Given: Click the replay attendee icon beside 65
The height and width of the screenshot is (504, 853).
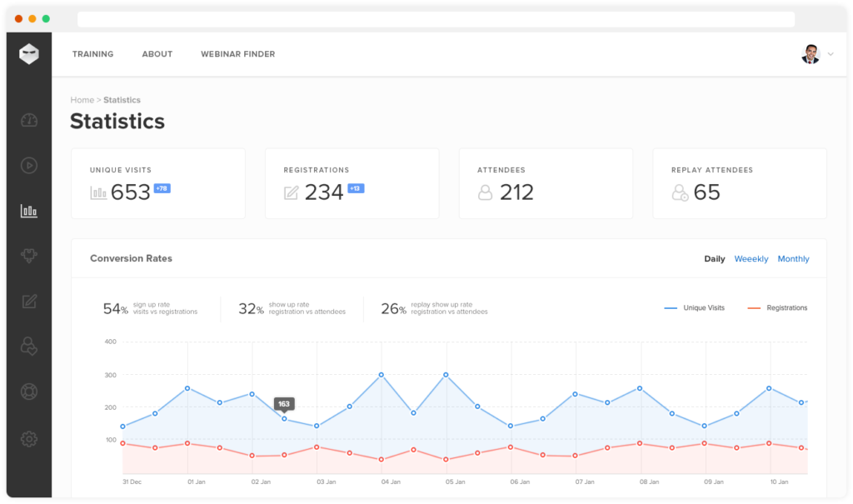Looking at the screenshot, I should [680, 192].
